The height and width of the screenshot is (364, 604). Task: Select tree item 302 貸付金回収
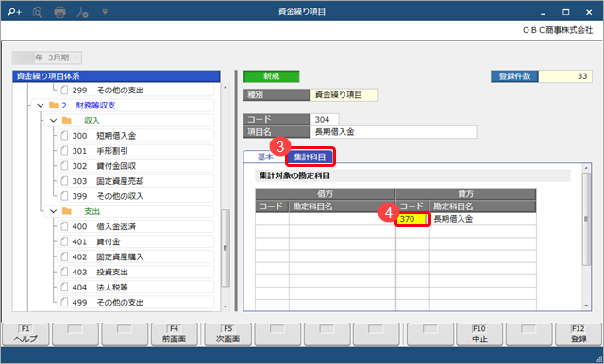[x=136, y=166]
